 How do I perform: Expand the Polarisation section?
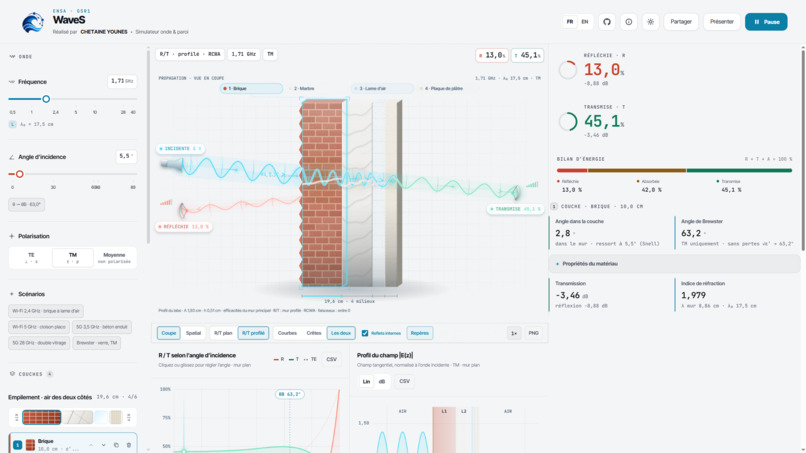click(x=11, y=236)
